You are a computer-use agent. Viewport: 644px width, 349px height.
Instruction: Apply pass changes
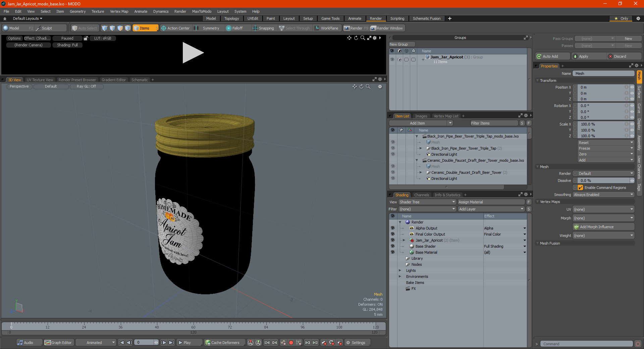pos(589,56)
